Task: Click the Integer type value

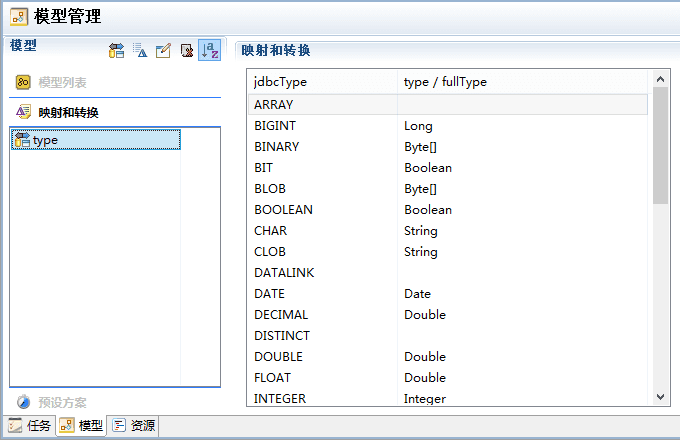Action: [425, 399]
